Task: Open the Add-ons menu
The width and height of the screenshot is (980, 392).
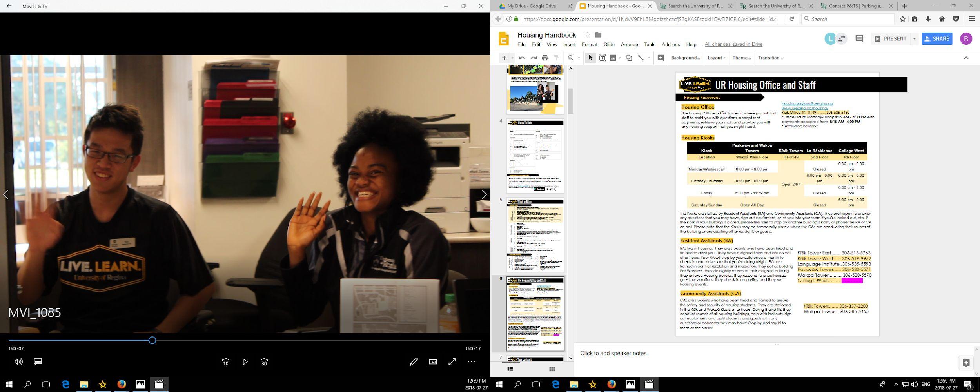Action: click(671, 45)
